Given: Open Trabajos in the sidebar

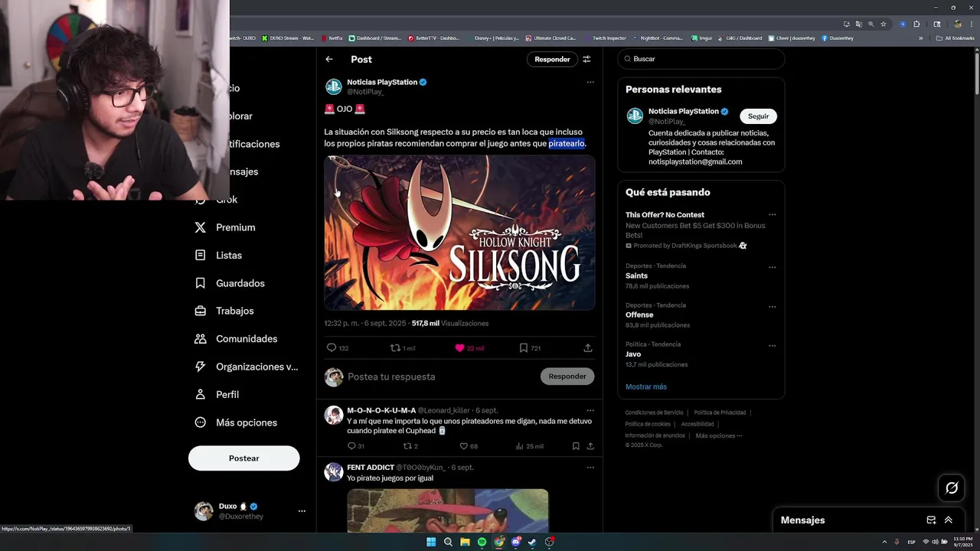Looking at the screenshot, I should click(224, 311).
